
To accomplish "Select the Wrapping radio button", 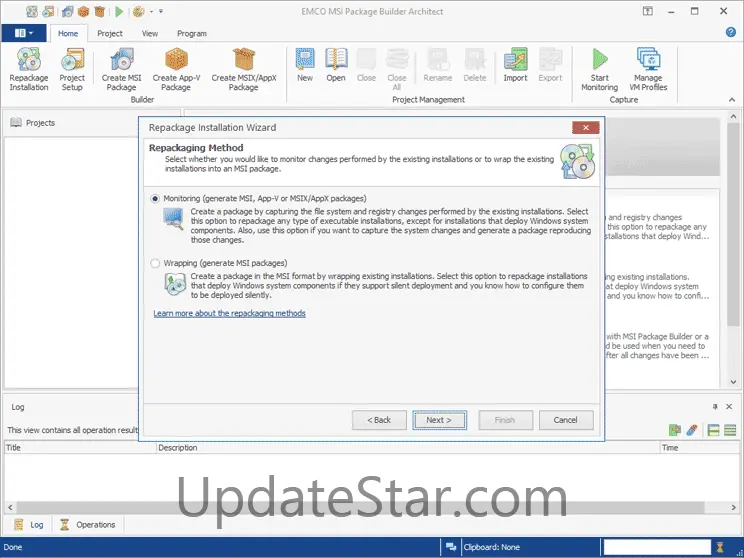I will click(155, 263).
